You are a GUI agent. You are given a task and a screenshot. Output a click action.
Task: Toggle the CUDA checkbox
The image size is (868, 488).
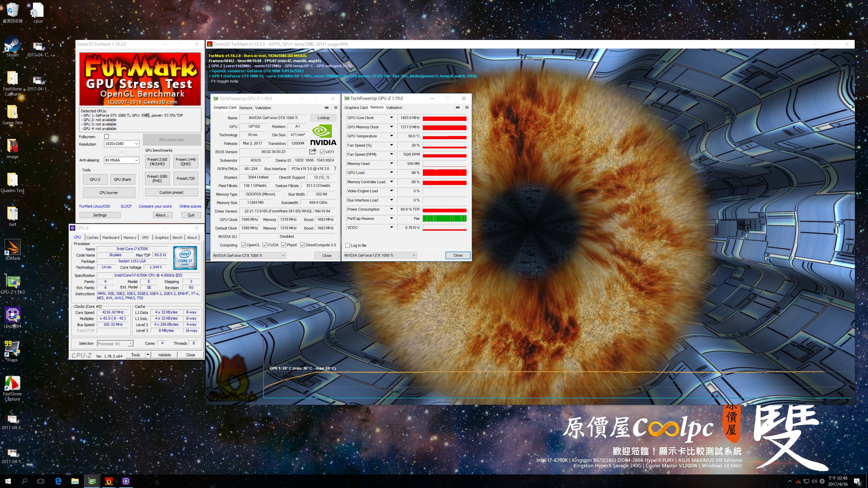pyautogui.click(x=264, y=245)
